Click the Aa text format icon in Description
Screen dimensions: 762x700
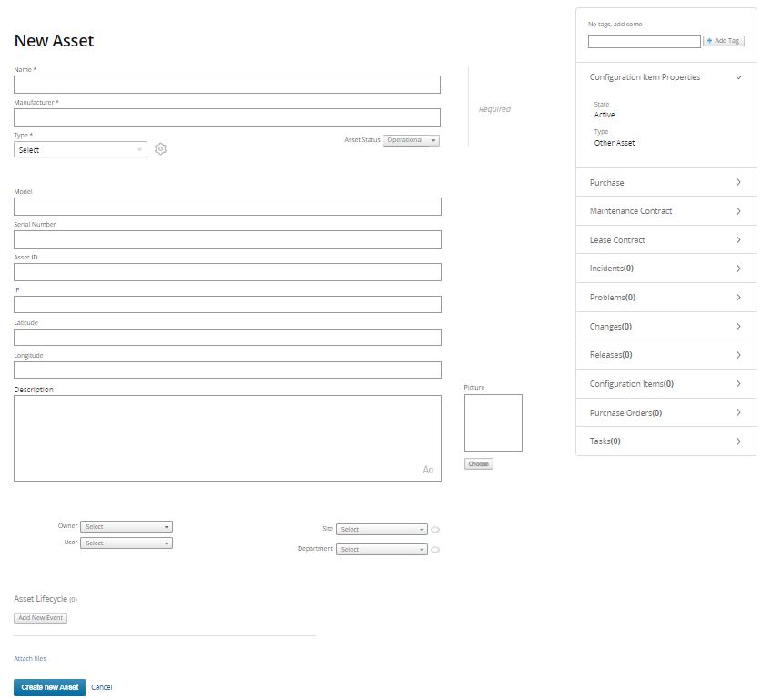(x=428, y=470)
